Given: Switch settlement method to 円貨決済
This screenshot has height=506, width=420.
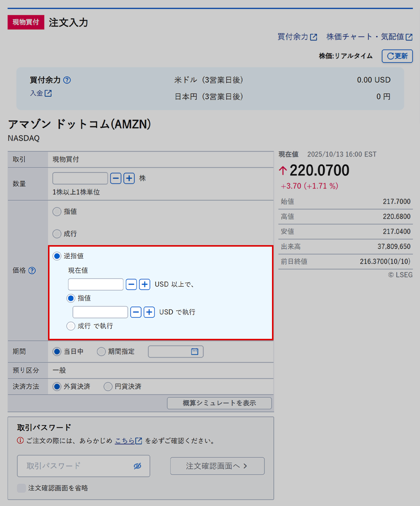Looking at the screenshot, I should click(x=108, y=386).
